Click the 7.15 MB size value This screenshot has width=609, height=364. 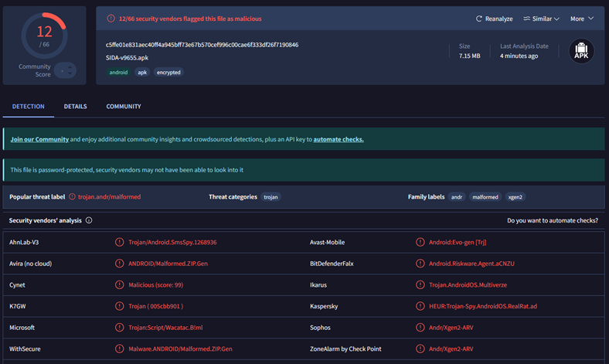coord(469,56)
